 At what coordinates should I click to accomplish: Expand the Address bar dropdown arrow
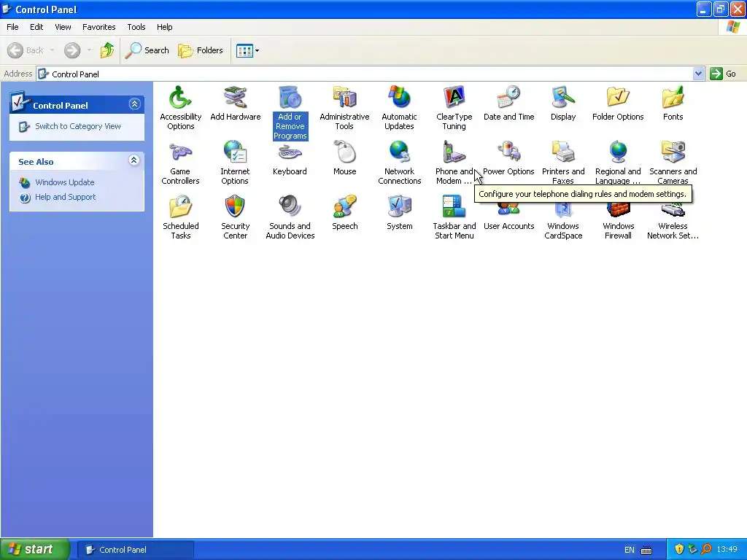698,74
